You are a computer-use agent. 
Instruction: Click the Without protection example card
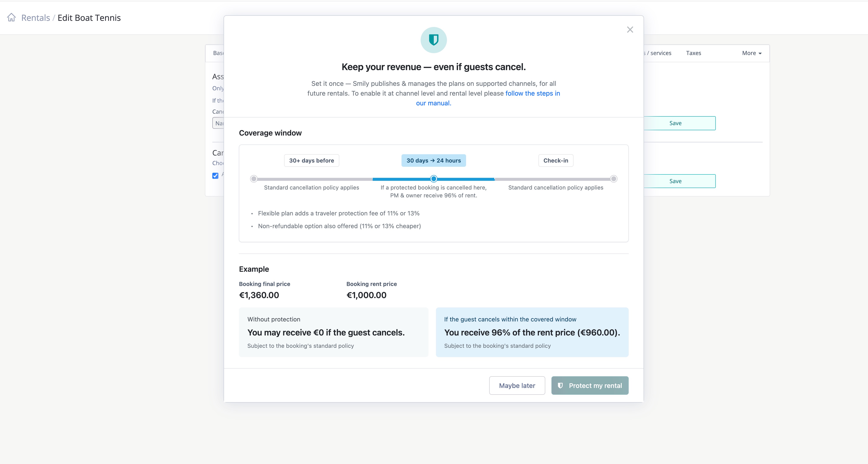click(333, 332)
